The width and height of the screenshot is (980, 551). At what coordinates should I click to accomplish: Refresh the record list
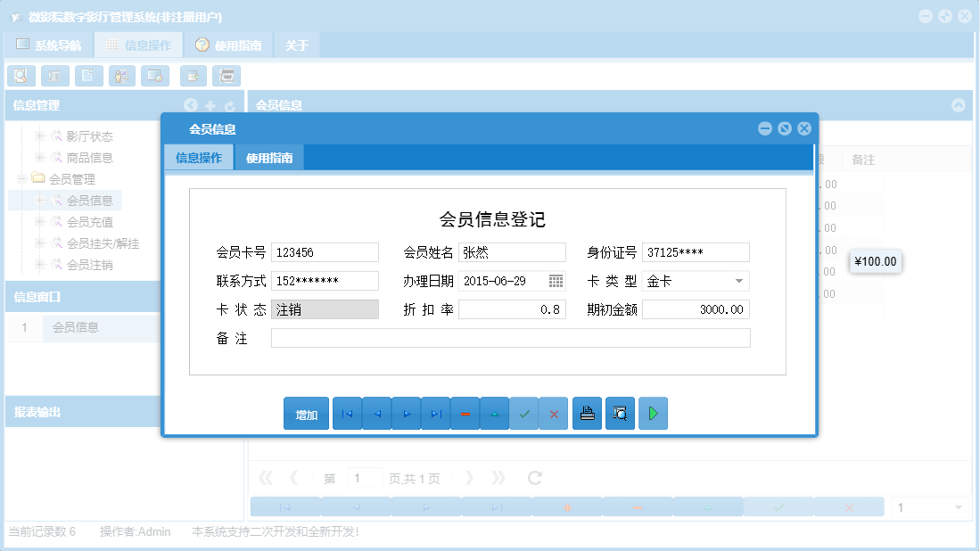click(x=533, y=477)
